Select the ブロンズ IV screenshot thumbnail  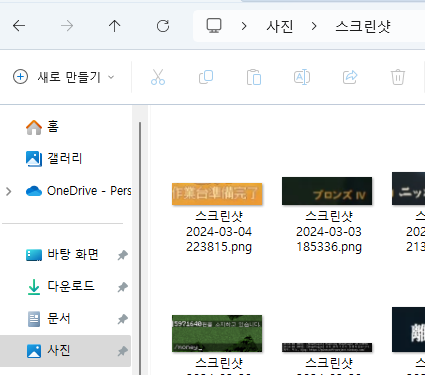(327, 191)
